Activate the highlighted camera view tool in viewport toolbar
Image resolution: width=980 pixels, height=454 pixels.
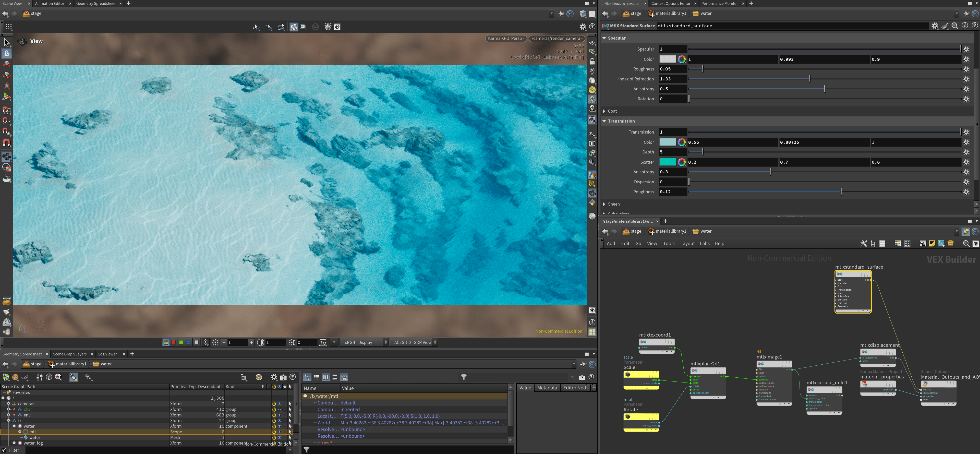click(294, 27)
